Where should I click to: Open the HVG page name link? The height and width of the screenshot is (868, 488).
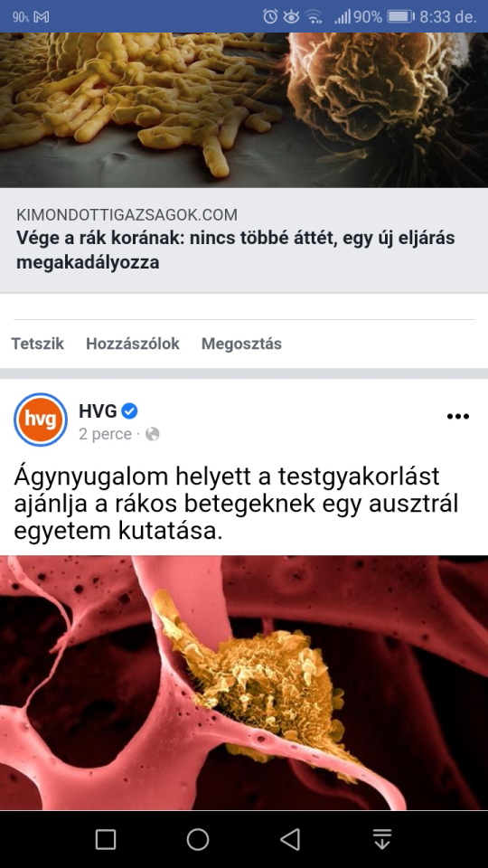pyautogui.click(x=98, y=411)
